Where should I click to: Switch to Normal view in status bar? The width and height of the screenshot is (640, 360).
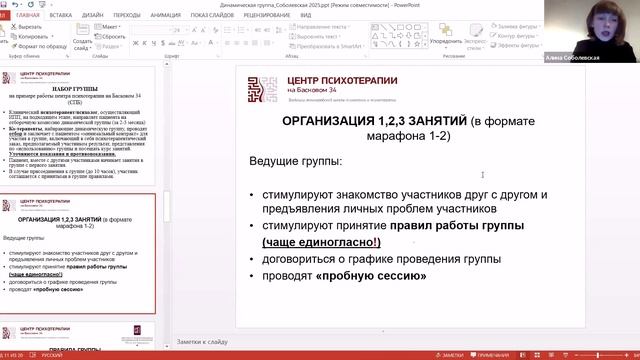click(523, 355)
